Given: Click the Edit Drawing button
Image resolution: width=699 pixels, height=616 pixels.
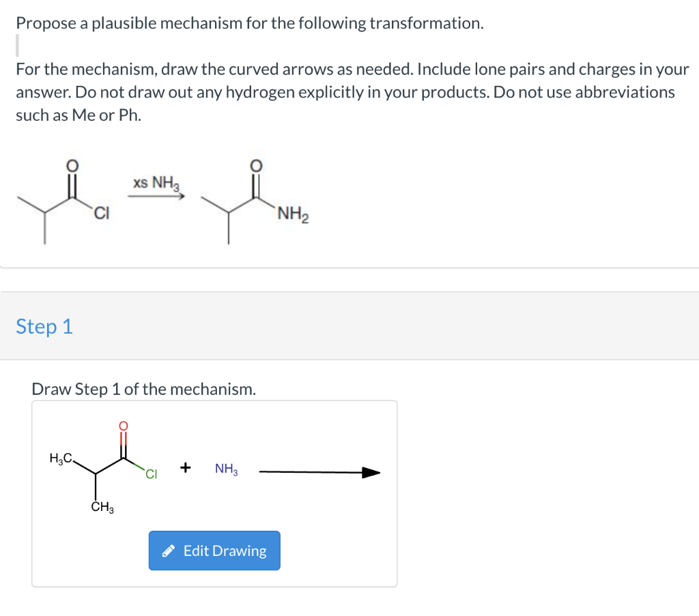Looking at the screenshot, I should pyautogui.click(x=214, y=551).
